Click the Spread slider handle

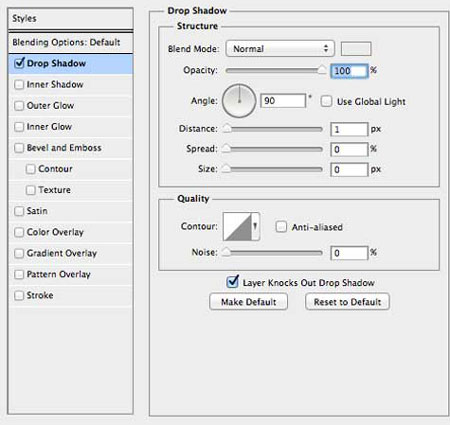coord(226,148)
